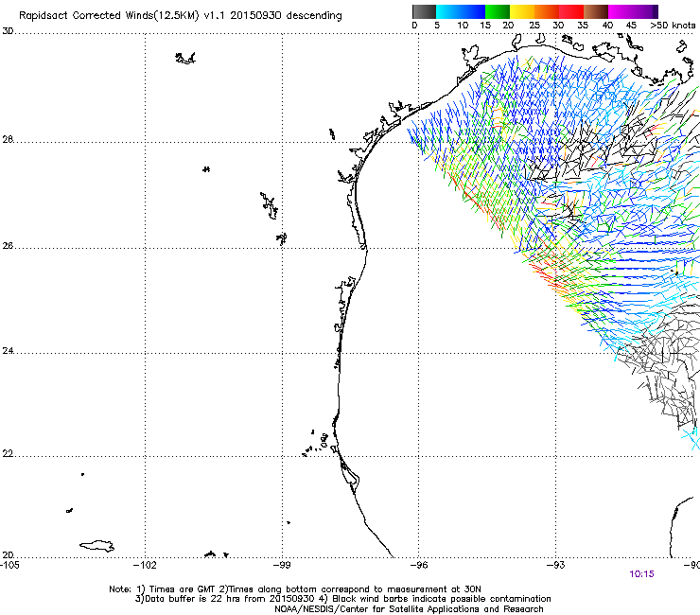Click the latitude label "30"

(8, 31)
